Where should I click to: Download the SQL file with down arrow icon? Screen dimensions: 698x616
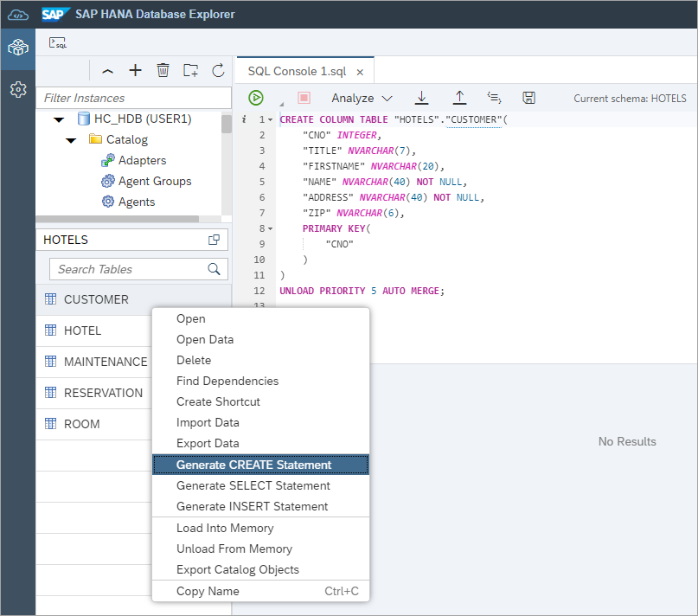pos(421,98)
